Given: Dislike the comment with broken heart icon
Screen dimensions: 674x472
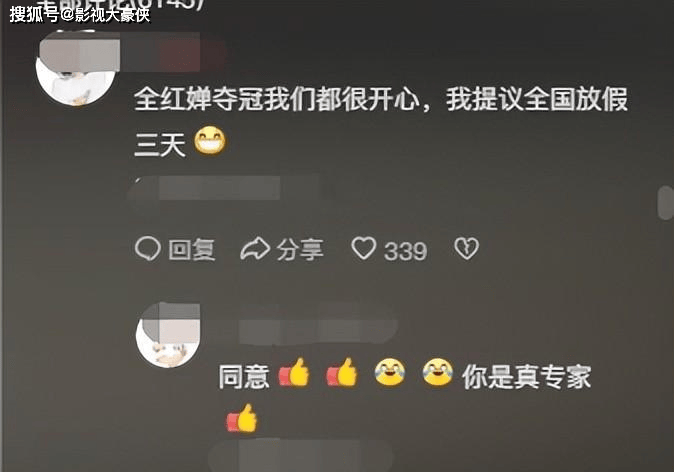Looking at the screenshot, I should pos(466,248).
